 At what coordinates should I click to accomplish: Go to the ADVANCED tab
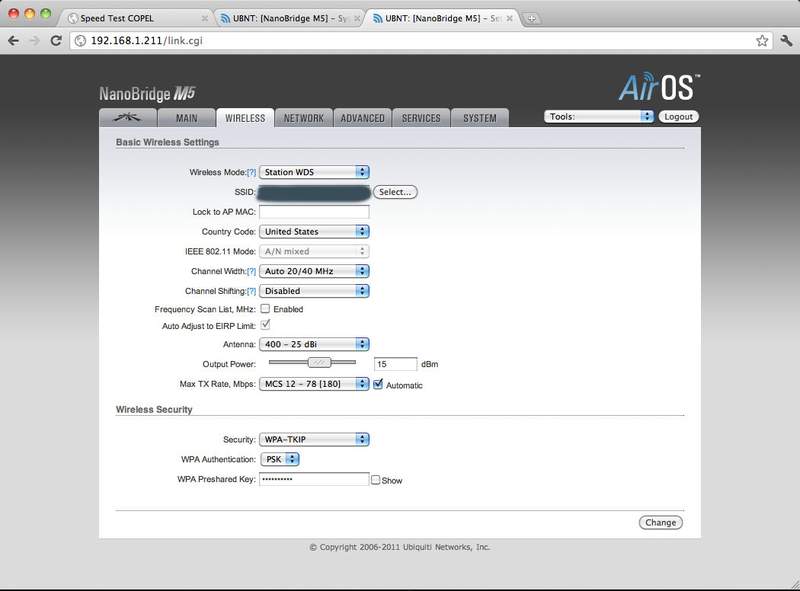pos(362,118)
